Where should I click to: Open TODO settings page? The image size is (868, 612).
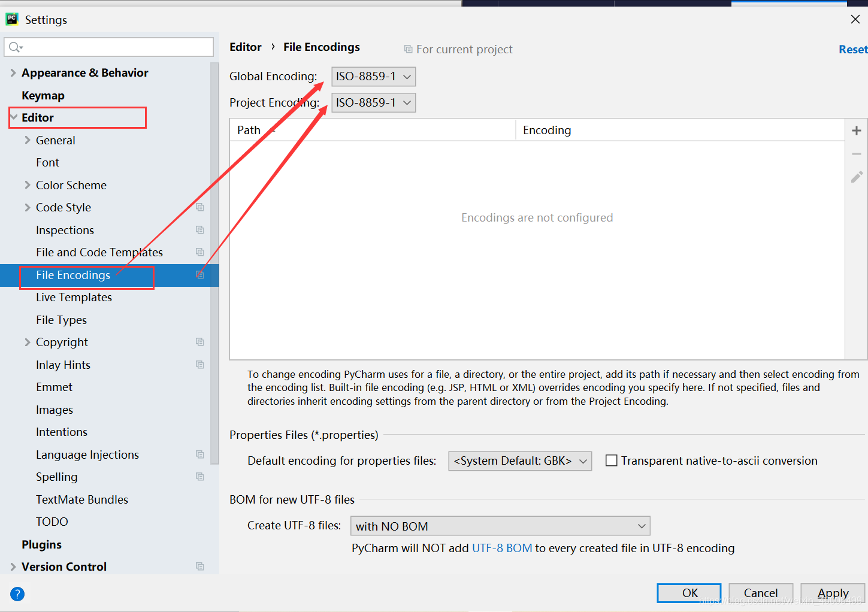tap(52, 522)
